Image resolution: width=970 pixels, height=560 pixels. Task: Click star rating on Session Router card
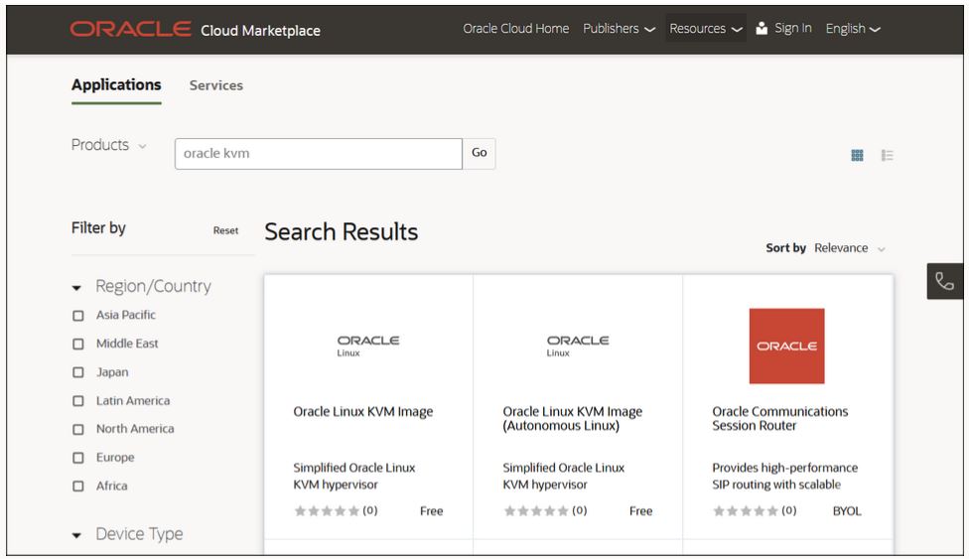click(x=746, y=511)
